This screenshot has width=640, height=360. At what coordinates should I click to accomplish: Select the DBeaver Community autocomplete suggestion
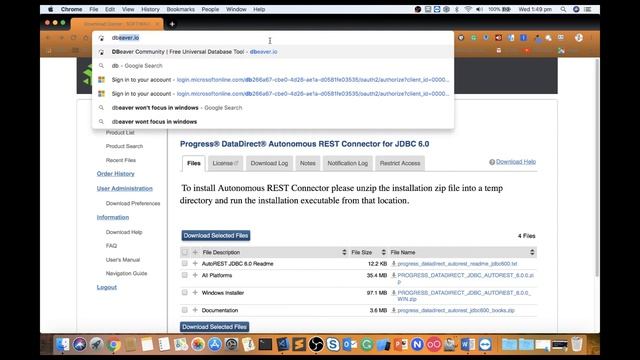coord(273,52)
